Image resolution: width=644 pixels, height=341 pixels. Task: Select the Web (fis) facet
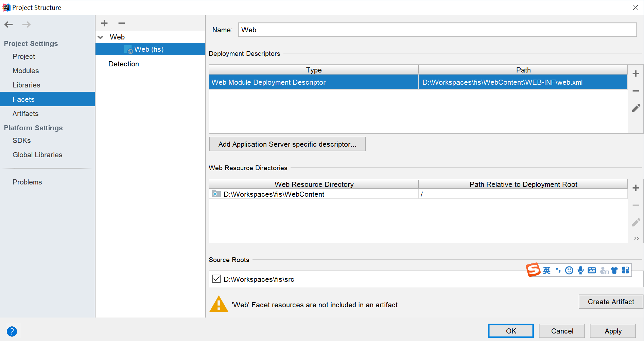point(150,49)
